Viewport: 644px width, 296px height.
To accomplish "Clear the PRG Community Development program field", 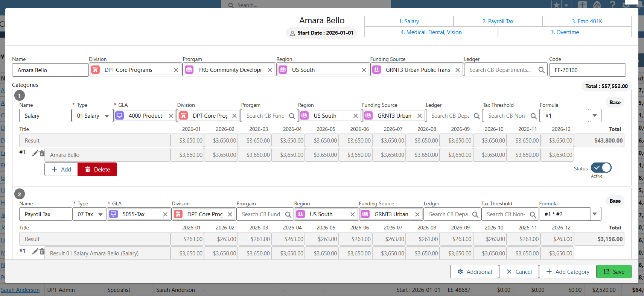I will click(x=269, y=70).
